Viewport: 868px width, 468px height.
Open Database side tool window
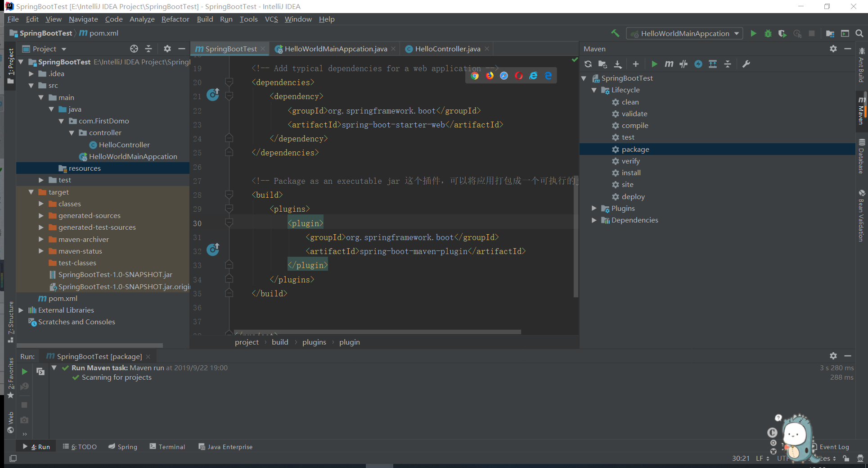click(861, 157)
